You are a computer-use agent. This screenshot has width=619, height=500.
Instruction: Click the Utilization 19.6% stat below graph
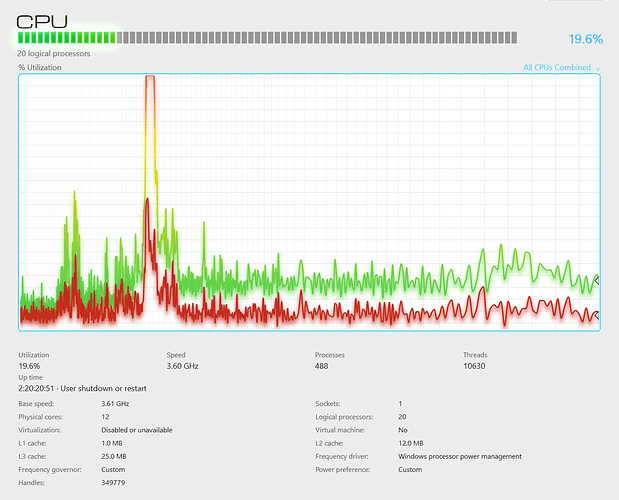tap(29, 366)
